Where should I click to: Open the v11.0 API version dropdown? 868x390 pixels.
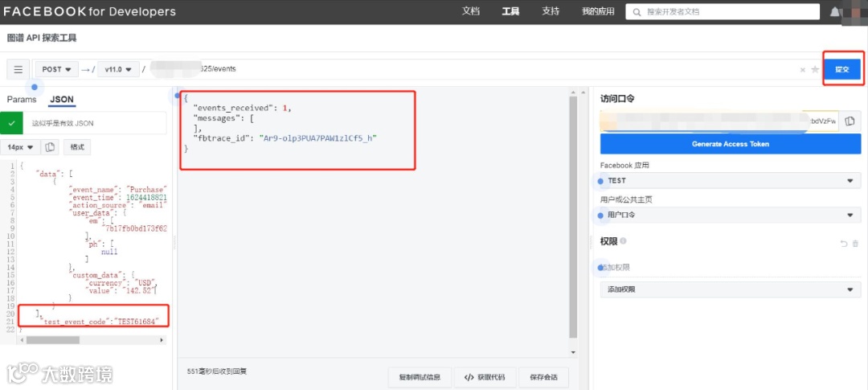(x=118, y=70)
